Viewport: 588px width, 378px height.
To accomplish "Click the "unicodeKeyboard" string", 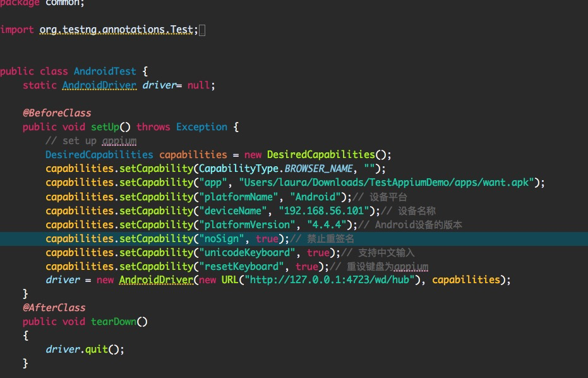I will click(x=247, y=252).
